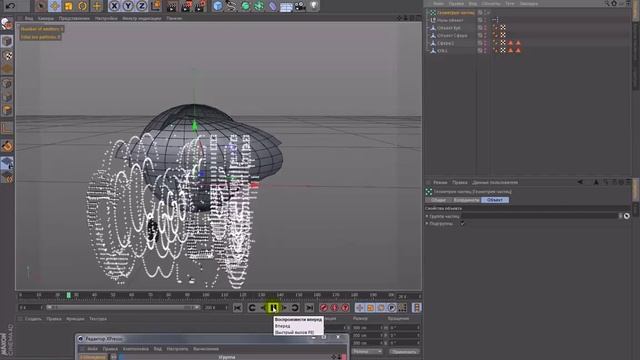
Task: Open the Камеры menu in the viewport
Action: [x=45, y=18]
